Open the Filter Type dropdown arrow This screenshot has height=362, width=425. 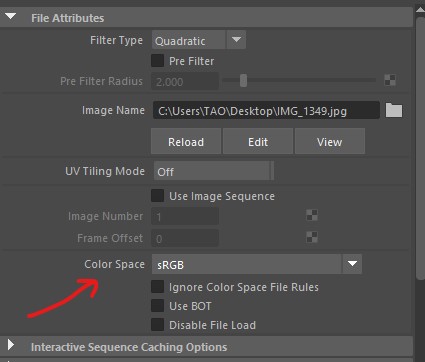tap(236, 40)
